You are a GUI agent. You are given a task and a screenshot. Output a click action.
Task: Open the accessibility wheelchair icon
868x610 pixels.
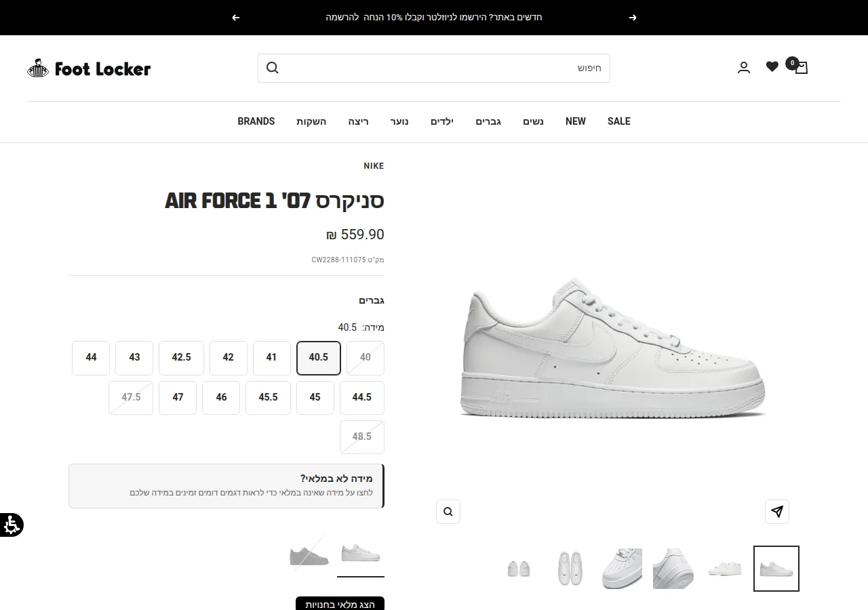12,525
